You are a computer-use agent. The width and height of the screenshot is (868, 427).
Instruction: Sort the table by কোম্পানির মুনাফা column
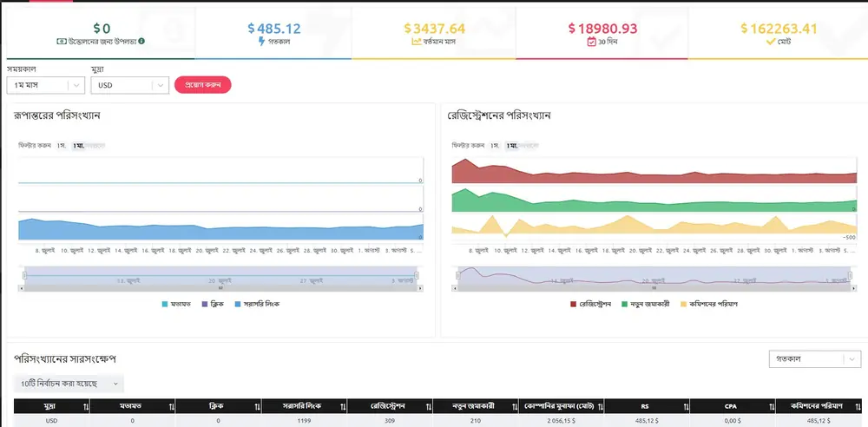[600, 406]
